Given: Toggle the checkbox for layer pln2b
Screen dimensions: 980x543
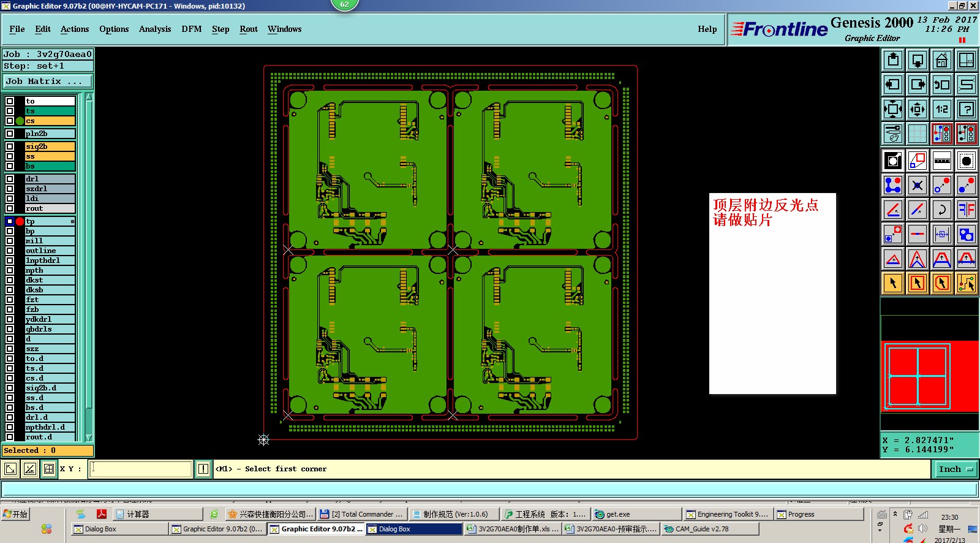Looking at the screenshot, I should point(10,134).
